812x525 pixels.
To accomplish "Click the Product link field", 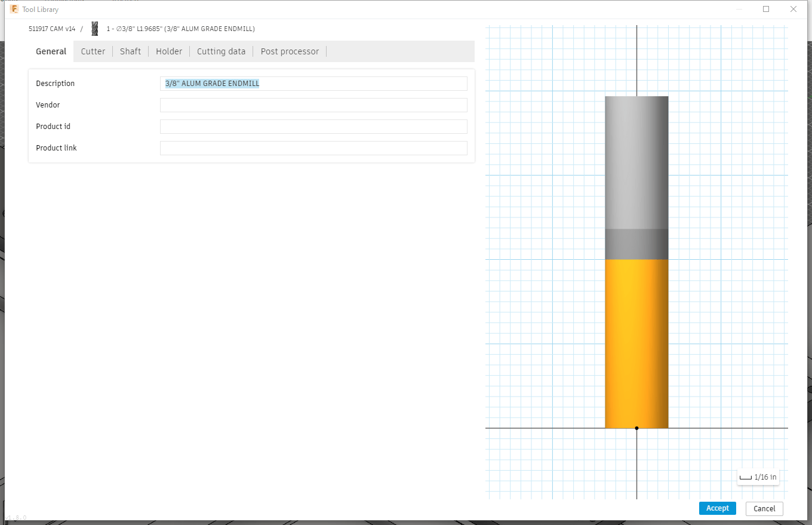I will click(313, 148).
